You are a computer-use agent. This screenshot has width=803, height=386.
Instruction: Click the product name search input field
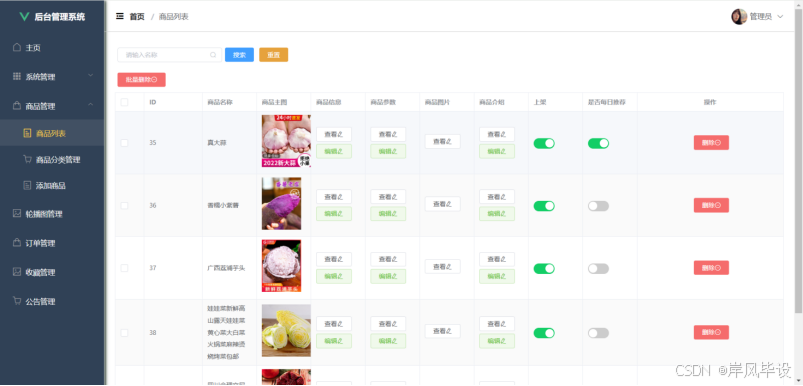pyautogui.click(x=169, y=55)
